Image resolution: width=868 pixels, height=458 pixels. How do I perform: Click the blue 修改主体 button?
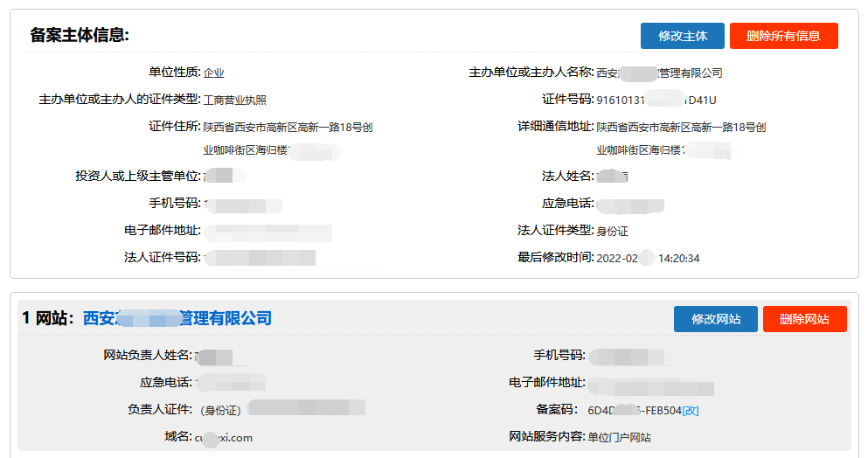tap(682, 36)
